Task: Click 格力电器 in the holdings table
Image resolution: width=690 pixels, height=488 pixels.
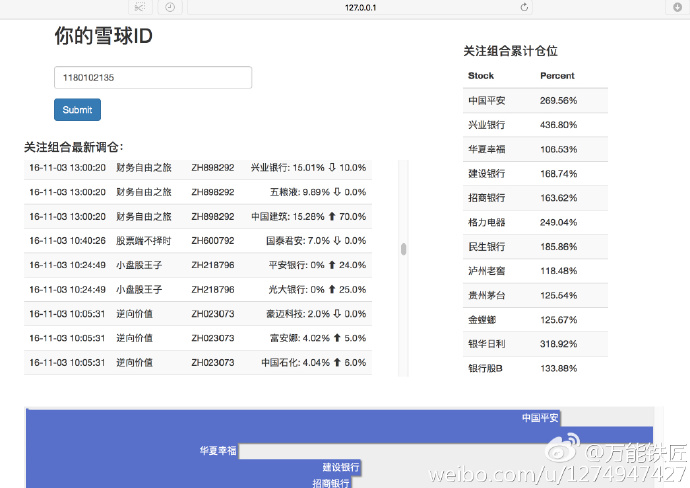Action: 486,222
